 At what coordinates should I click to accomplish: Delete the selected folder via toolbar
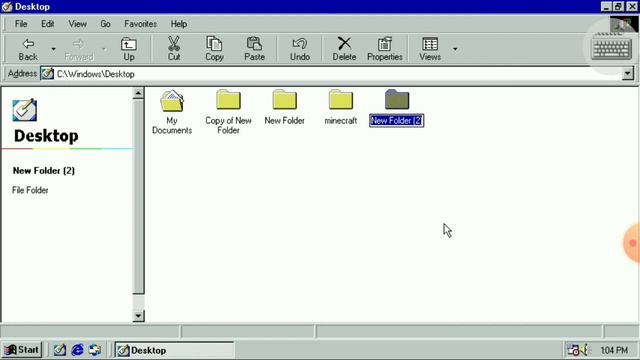pyautogui.click(x=344, y=49)
